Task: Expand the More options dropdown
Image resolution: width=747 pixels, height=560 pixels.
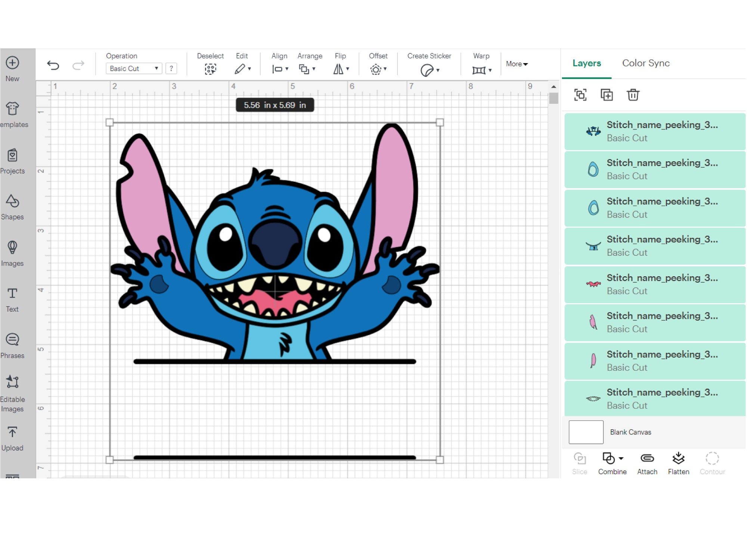Action: coord(517,64)
